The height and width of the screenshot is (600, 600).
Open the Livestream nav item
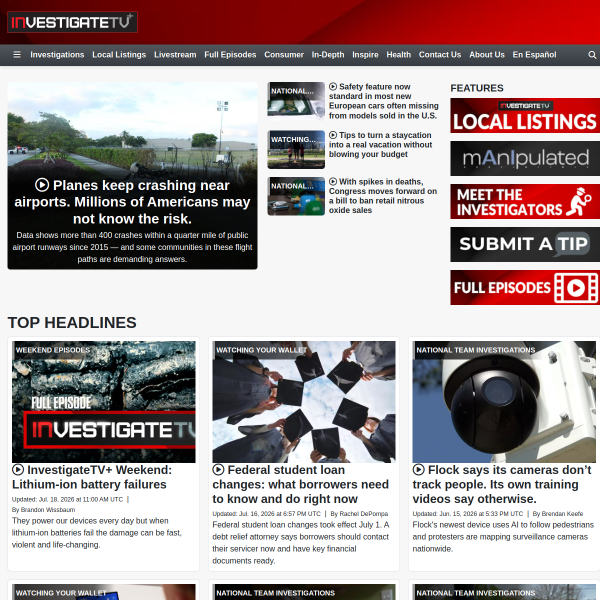click(x=175, y=55)
